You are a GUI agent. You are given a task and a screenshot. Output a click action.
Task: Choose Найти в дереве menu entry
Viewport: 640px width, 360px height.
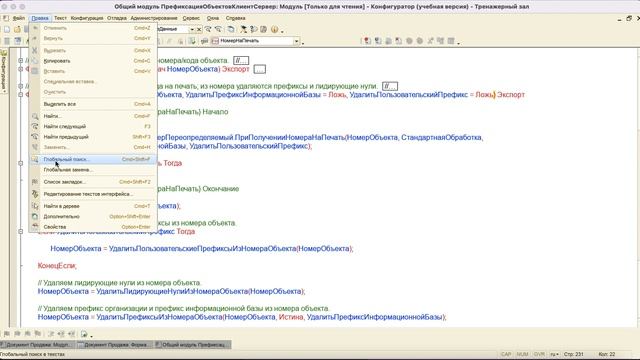(x=93, y=206)
